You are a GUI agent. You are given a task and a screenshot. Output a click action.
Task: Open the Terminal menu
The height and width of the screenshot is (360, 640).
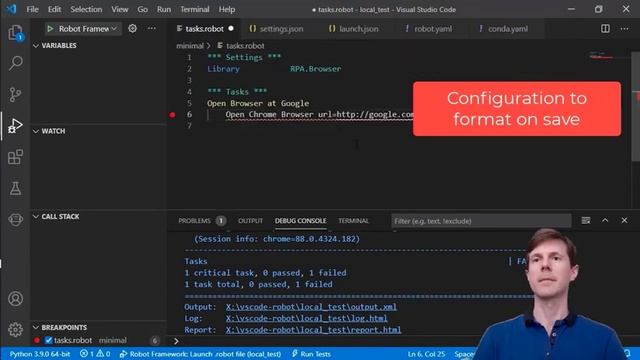(x=195, y=9)
